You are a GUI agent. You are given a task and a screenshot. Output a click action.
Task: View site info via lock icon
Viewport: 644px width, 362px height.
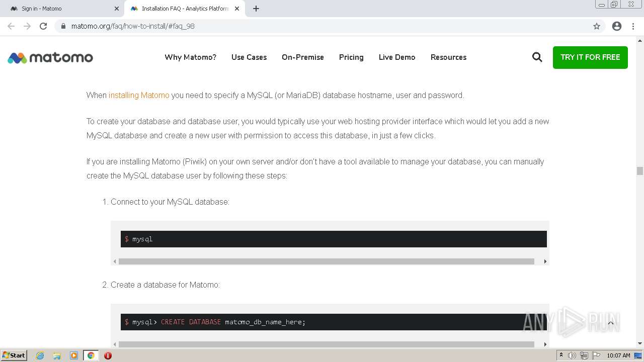pos(63,26)
